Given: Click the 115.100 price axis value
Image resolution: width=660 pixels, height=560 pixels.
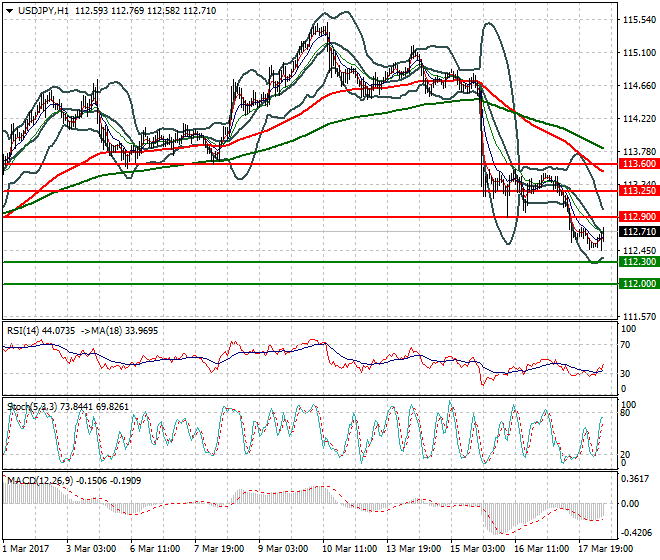Looking at the screenshot, I should [639, 53].
